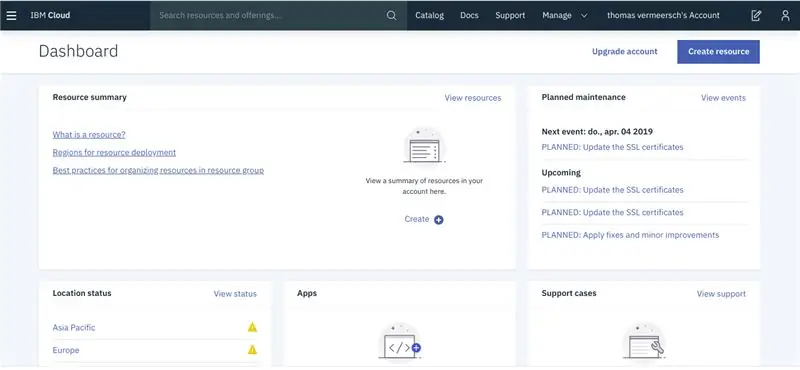Click the 'Next event: do., apr. 04 2019' text
The width and height of the screenshot is (800, 370).
point(597,132)
